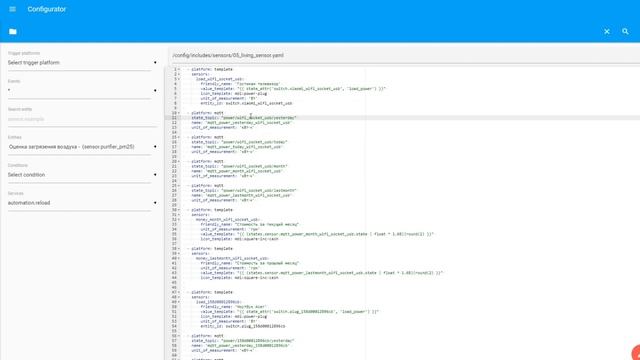Open the editor search magnifier icon
Viewport: 640px width, 360px height.
(625, 31)
